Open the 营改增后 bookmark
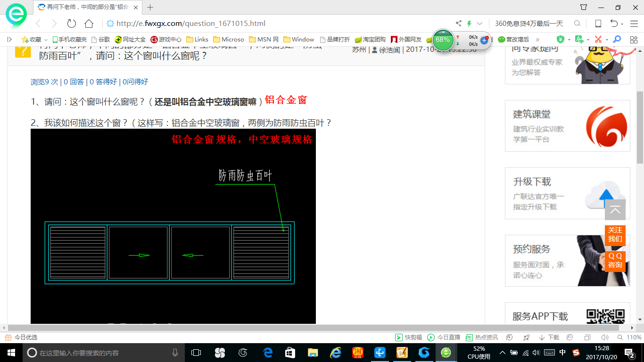 pyautogui.click(x=513, y=40)
